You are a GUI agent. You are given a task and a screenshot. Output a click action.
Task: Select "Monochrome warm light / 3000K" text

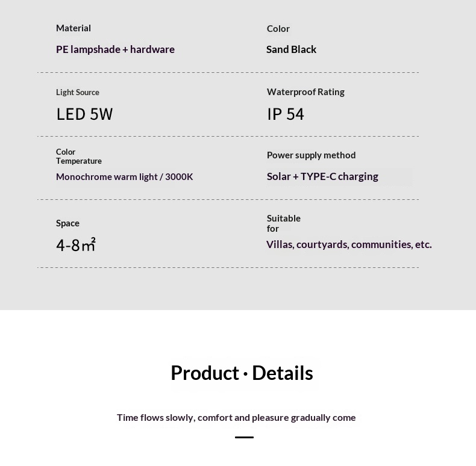click(x=124, y=177)
